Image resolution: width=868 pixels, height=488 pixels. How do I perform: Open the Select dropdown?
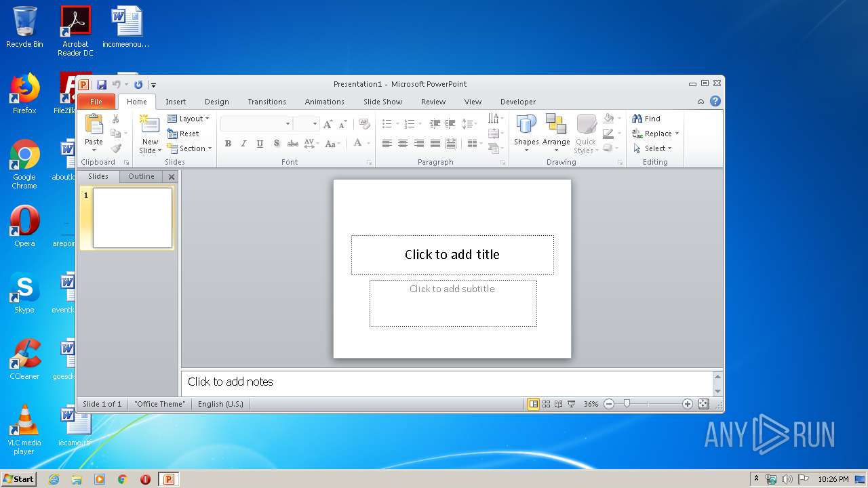click(652, 148)
